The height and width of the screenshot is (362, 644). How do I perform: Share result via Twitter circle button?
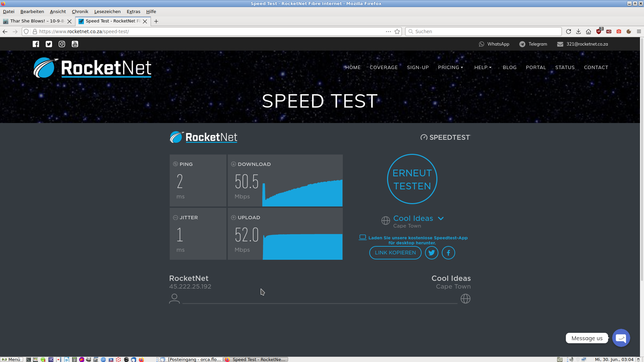click(432, 253)
